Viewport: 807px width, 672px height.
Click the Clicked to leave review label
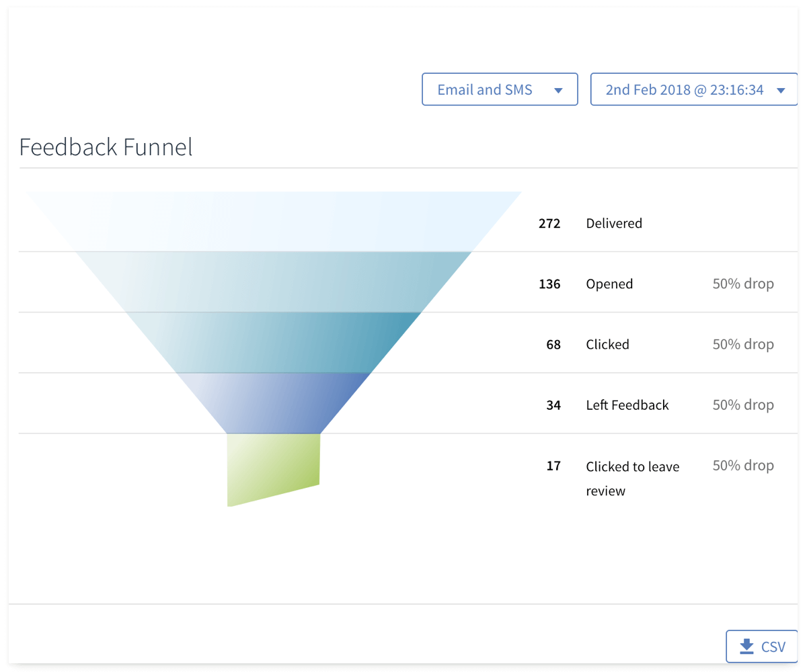tap(633, 478)
